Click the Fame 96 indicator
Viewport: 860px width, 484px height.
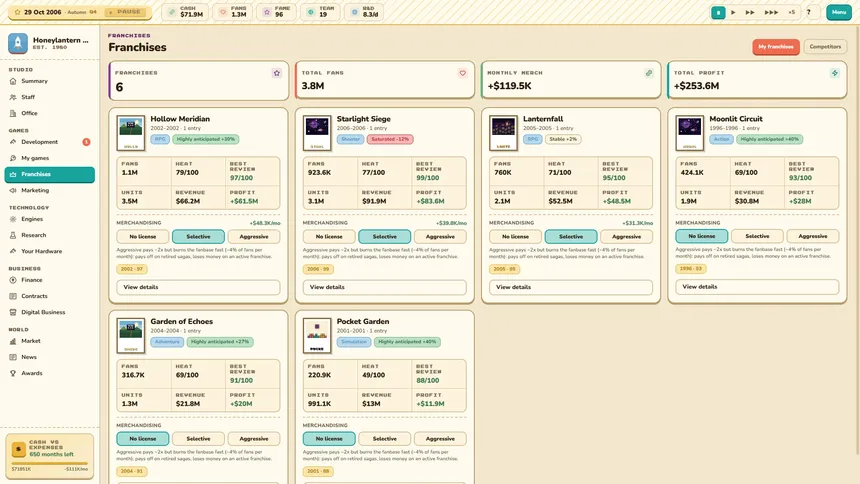[x=276, y=12]
